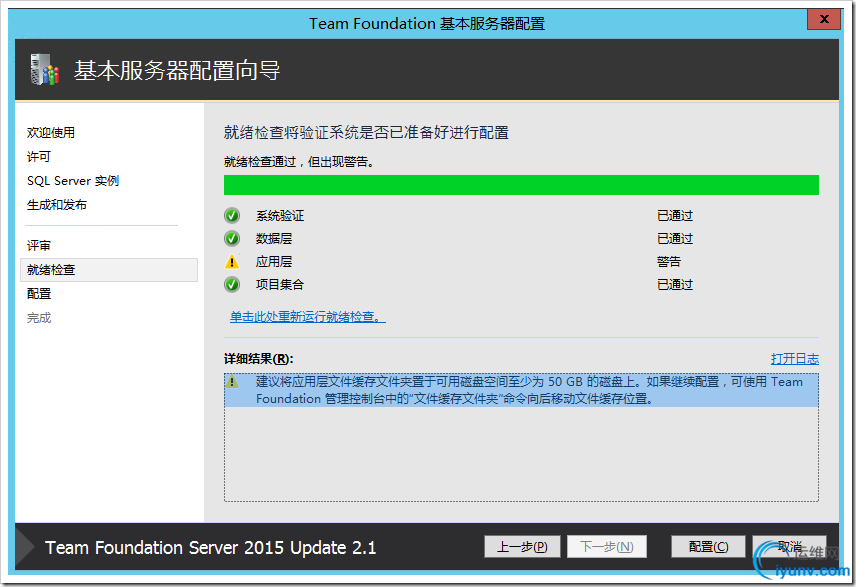Open the log via 打开日志 link
856x587 pixels.
click(x=795, y=359)
